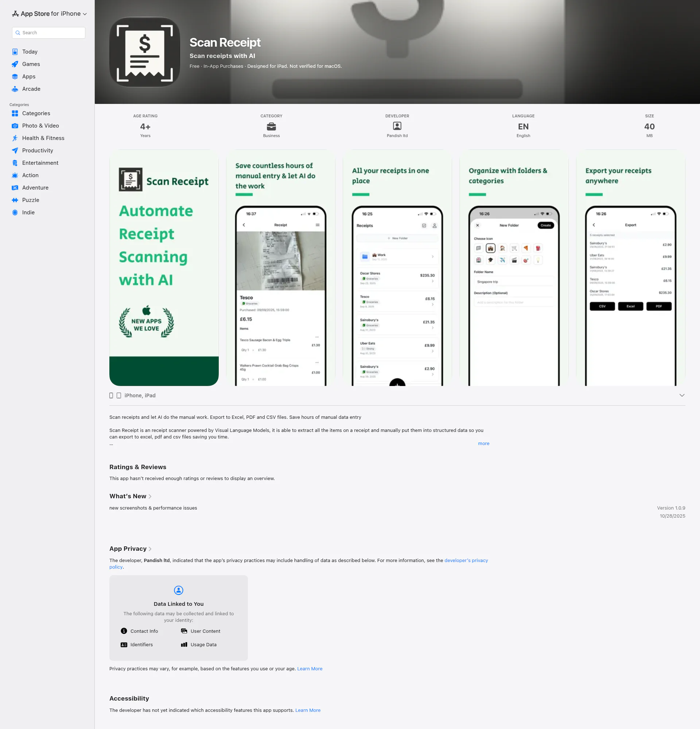Image resolution: width=700 pixels, height=729 pixels.
Task: Open the Automate Receipt Scanning screenshot
Action: pyautogui.click(x=164, y=268)
